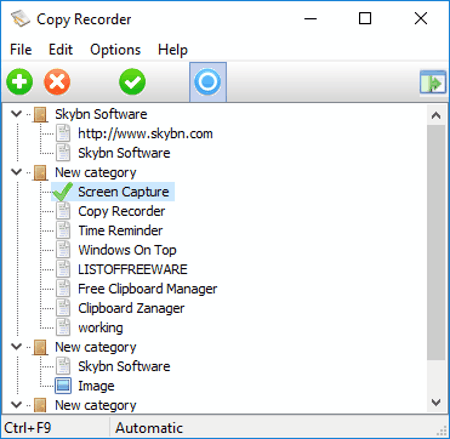Open the Help menu
This screenshot has width=450, height=439.
tap(173, 50)
